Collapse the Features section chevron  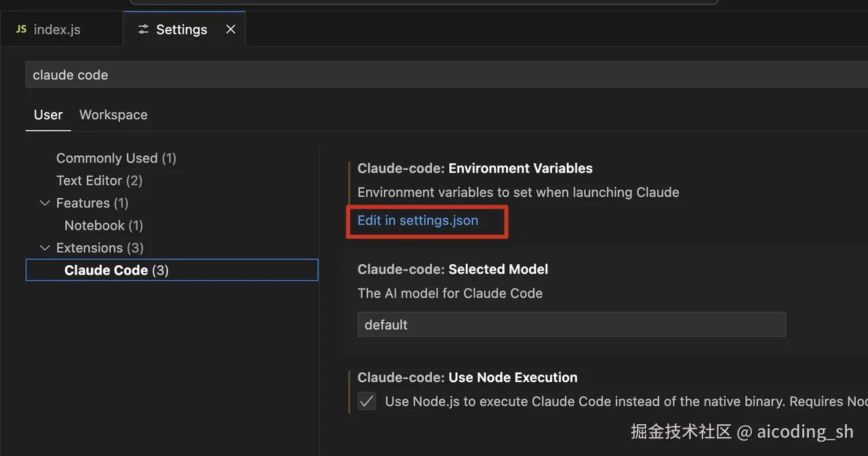point(45,203)
